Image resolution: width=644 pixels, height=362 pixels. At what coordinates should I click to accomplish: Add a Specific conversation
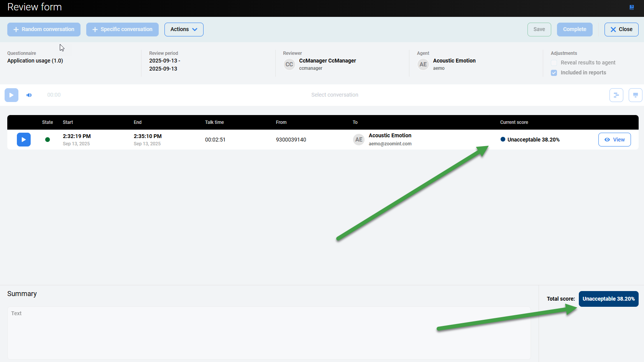pyautogui.click(x=122, y=30)
